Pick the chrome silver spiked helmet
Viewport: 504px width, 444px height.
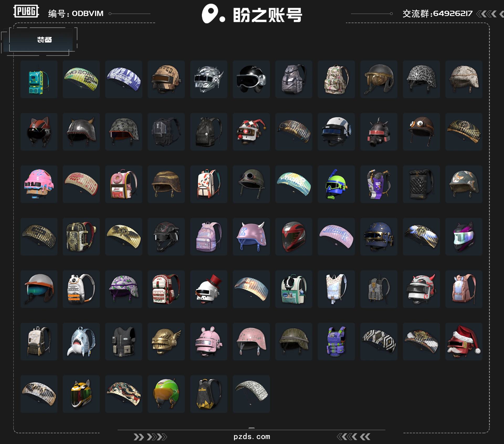point(209,79)
